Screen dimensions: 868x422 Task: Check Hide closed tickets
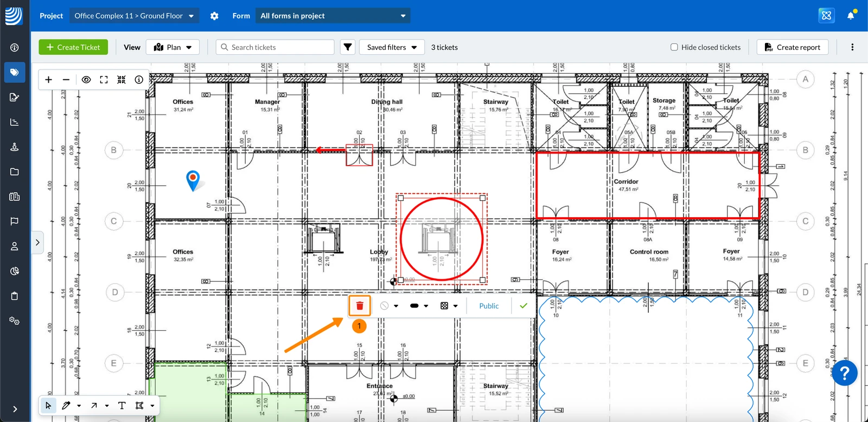[674, 47]
